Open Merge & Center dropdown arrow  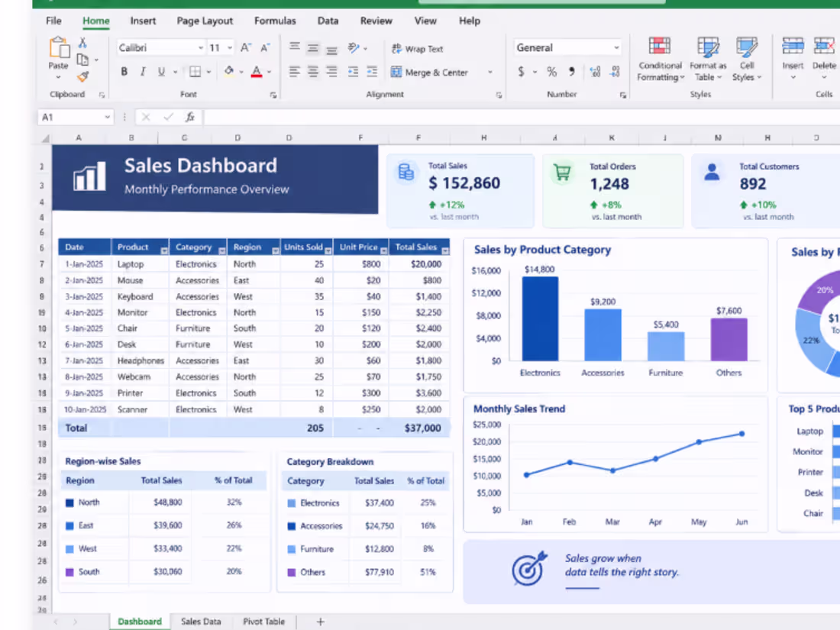pyautogui.click(x=489, y=72)
